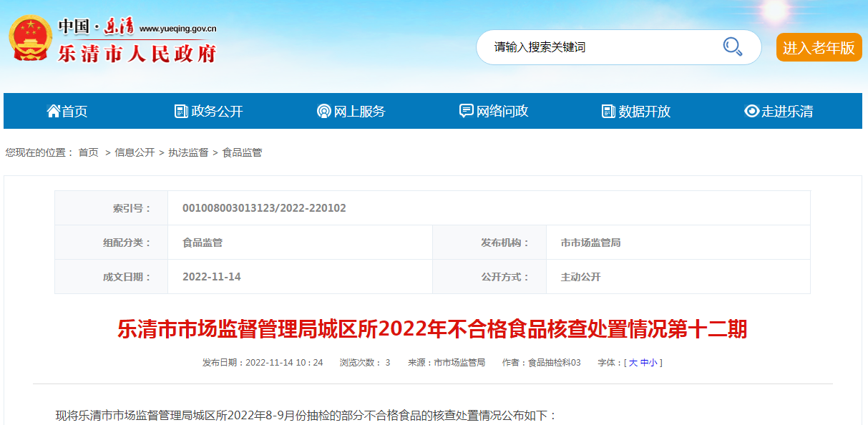Open the 网络问政 navigation tab

pyautogui.click(x=494, y=111)
